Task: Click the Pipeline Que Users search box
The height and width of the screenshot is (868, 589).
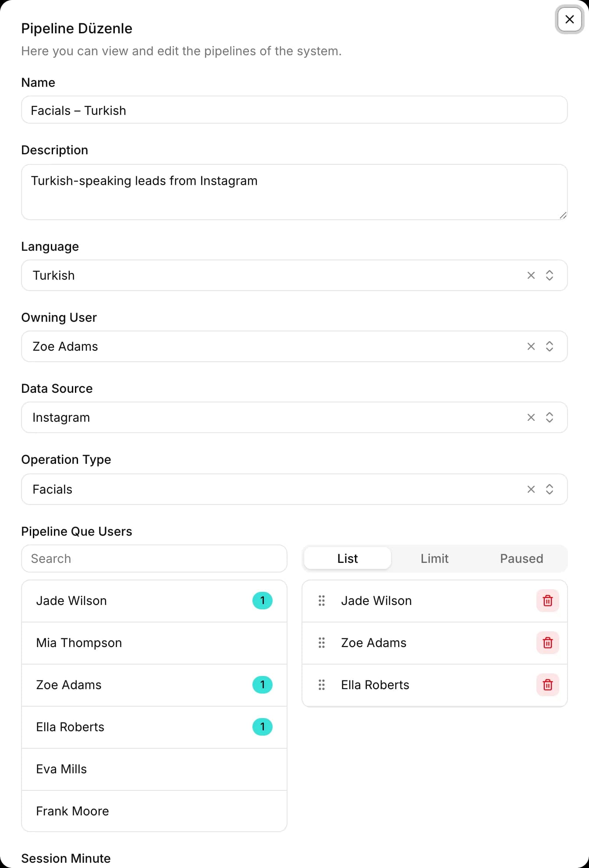Action: [x=154, y=559]
